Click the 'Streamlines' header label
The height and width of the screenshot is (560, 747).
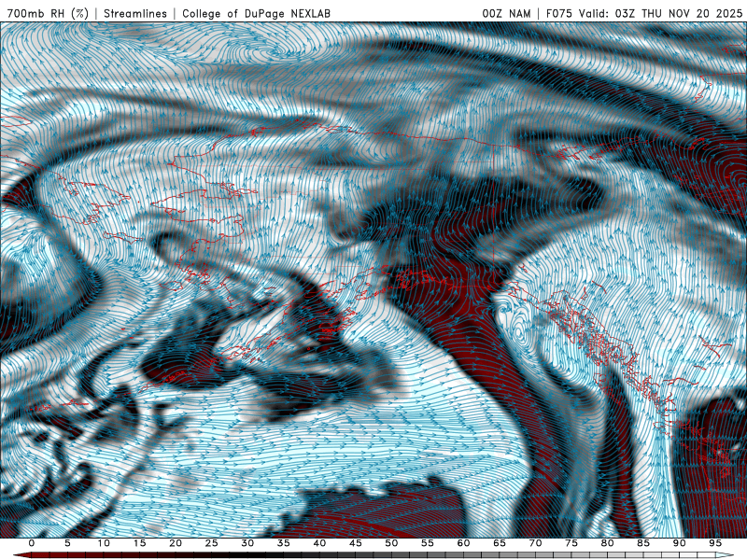[x=135, y=13]
